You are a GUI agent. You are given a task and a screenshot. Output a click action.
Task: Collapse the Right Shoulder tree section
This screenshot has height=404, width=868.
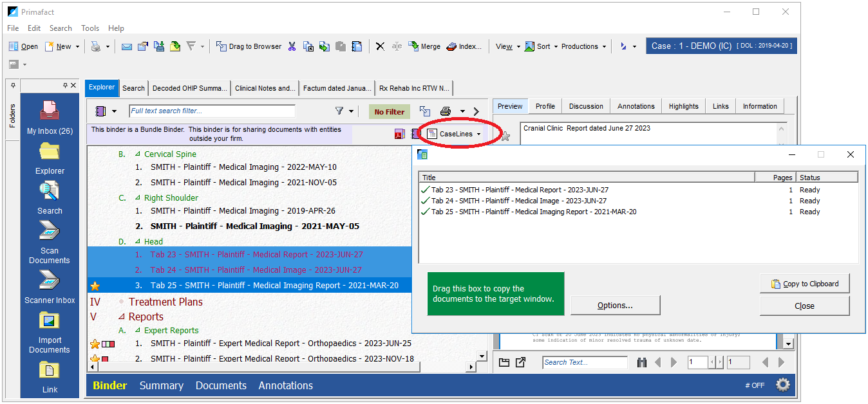tap(137, 198)
